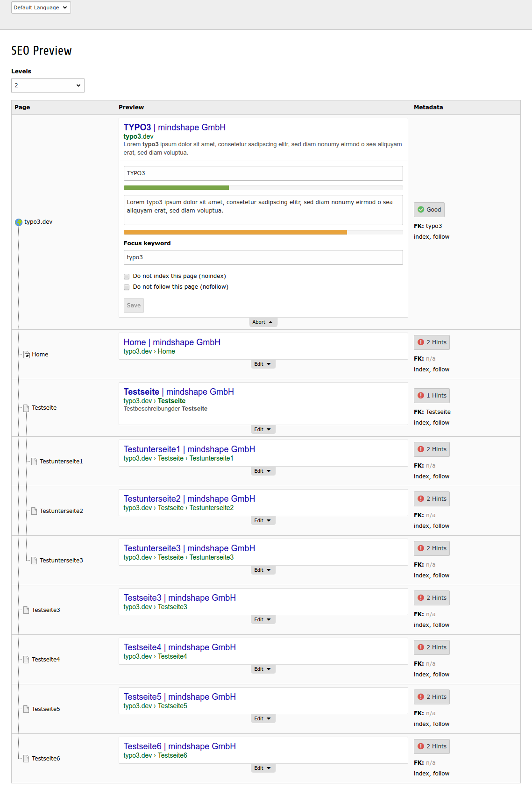Click 'FK: typo3' metadata text
The width and height of the screenshot is (532, 803).
point(428,226)
